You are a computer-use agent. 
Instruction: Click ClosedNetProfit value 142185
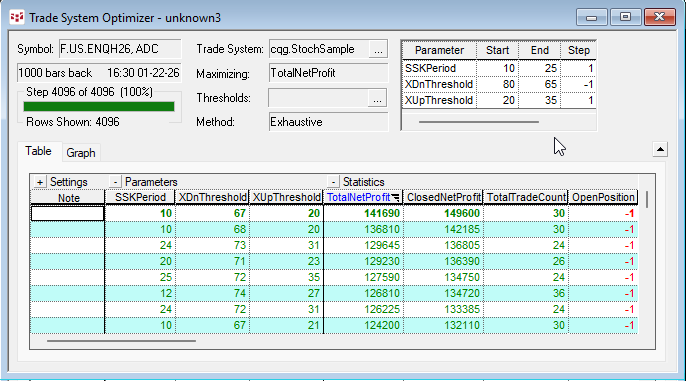[x=443, y=230]
